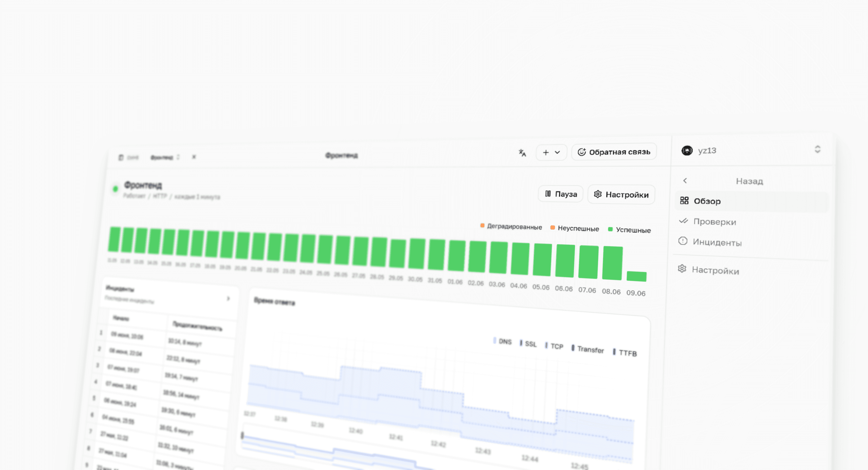Go back using the Назад chevron

click(685, 181)
